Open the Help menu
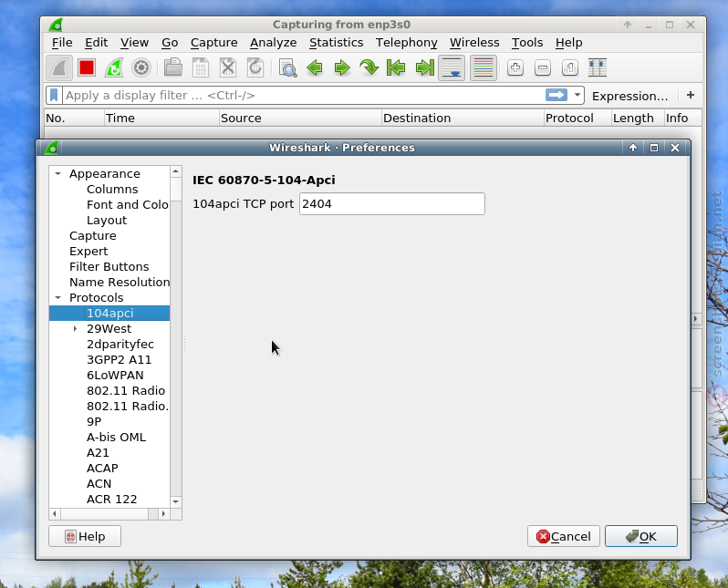 point(568,43)
